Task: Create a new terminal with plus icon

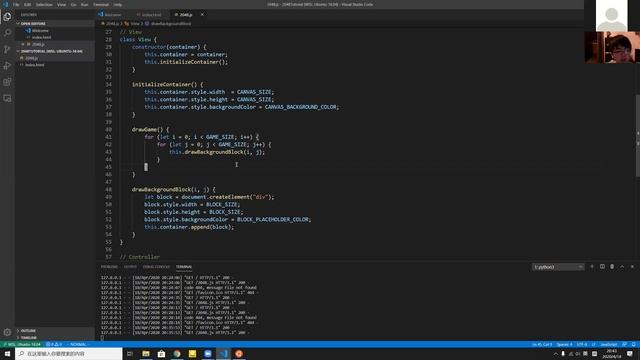Action: point(592,267)
